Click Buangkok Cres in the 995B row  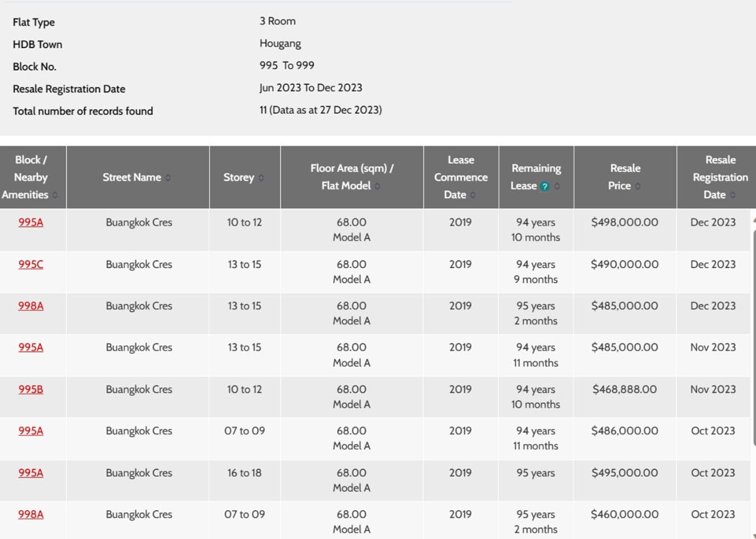pos(139,389)
